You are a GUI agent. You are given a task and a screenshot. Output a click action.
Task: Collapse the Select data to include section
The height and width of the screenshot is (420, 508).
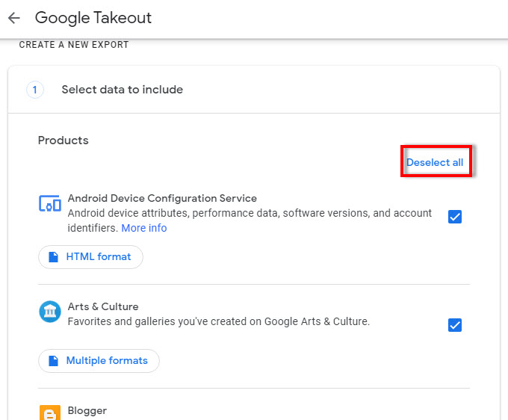(254, 90)
